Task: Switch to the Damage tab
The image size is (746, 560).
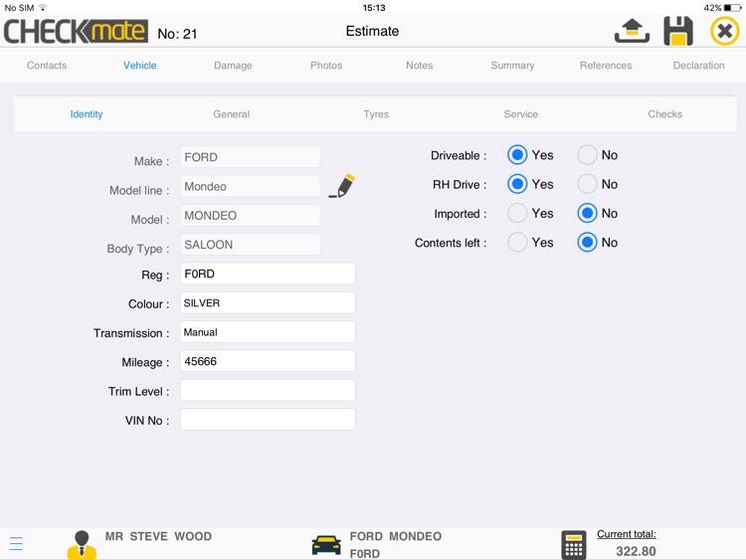Action: coord(233,66)
